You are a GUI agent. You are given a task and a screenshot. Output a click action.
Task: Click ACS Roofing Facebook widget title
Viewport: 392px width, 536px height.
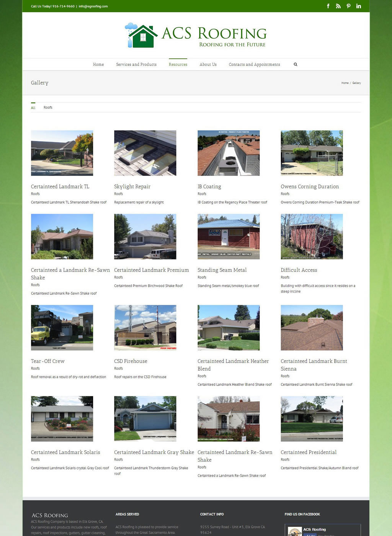coord(314,529)
